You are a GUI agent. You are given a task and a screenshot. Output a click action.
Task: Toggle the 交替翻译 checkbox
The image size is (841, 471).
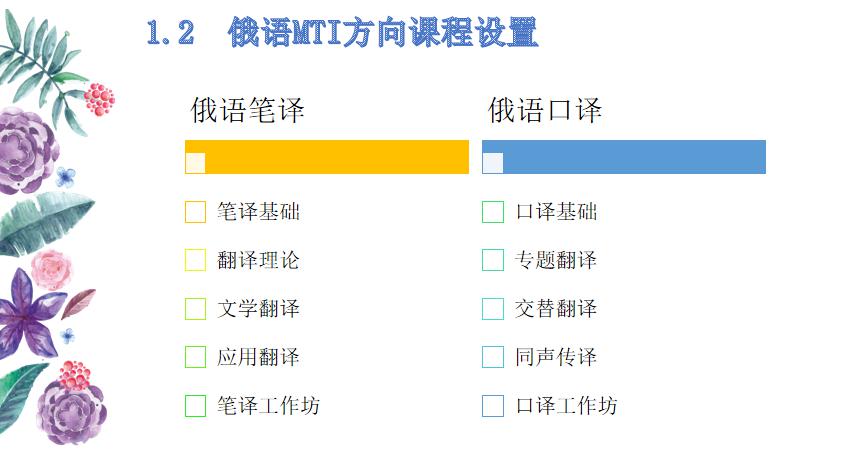[493, 309]
